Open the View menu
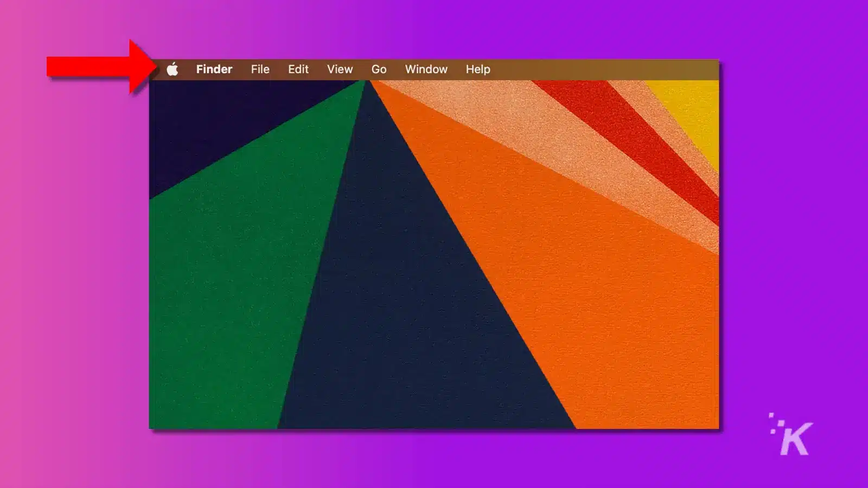The height and width of the screenshot is (488, 868). click(x=340, y=69)
